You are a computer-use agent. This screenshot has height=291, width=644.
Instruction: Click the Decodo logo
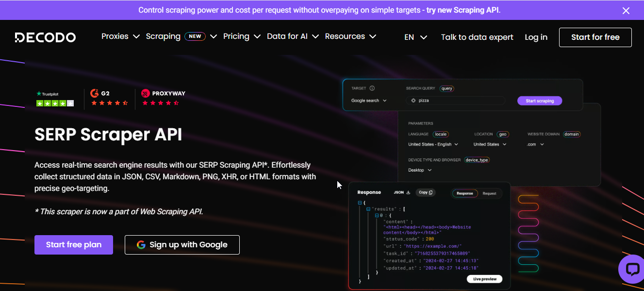[45, 36]
